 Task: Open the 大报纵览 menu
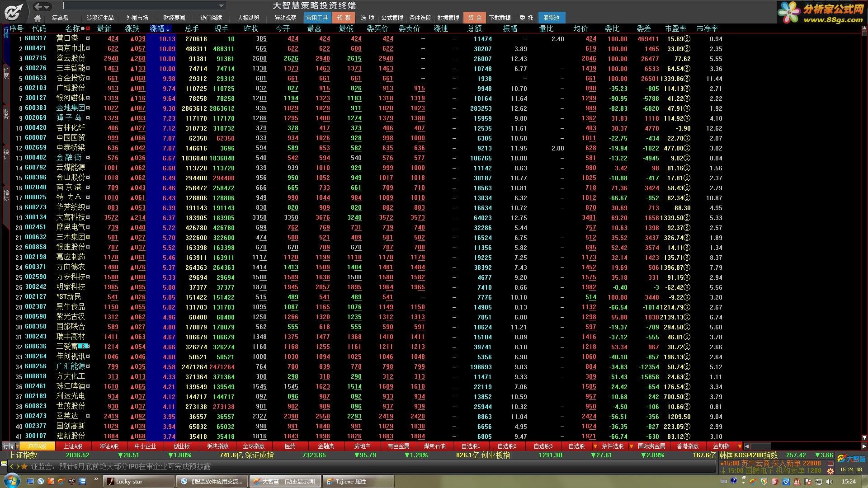[x=248, y=18]
